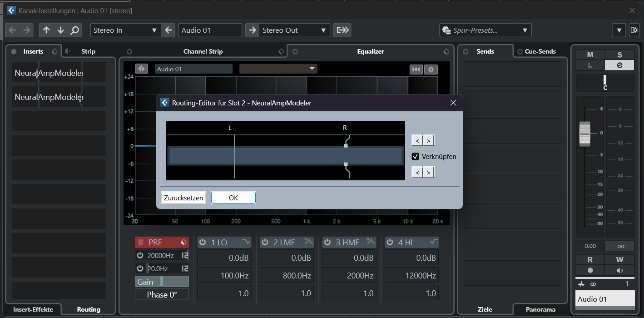This screenshot has width=644, height=318.
Task: Select 3 HMF band filter type icon
Action: (371, 242)
